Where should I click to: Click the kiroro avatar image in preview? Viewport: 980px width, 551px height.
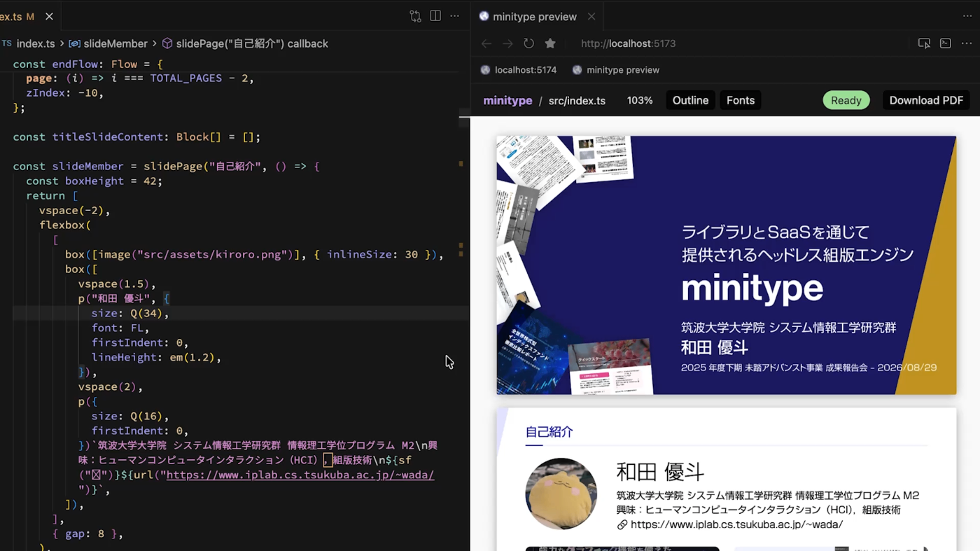[561, 494]
